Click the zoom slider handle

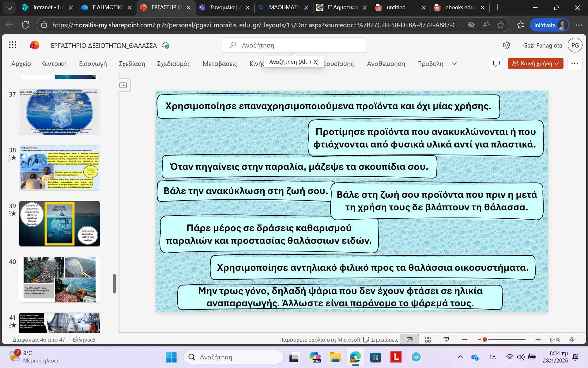point(484,339)
